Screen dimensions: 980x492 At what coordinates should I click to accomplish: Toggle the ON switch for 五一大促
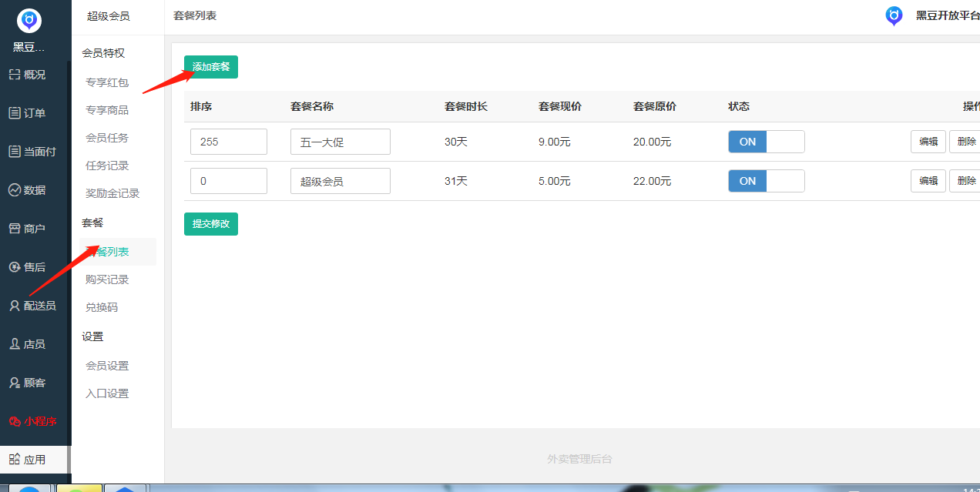coord(767,142)
